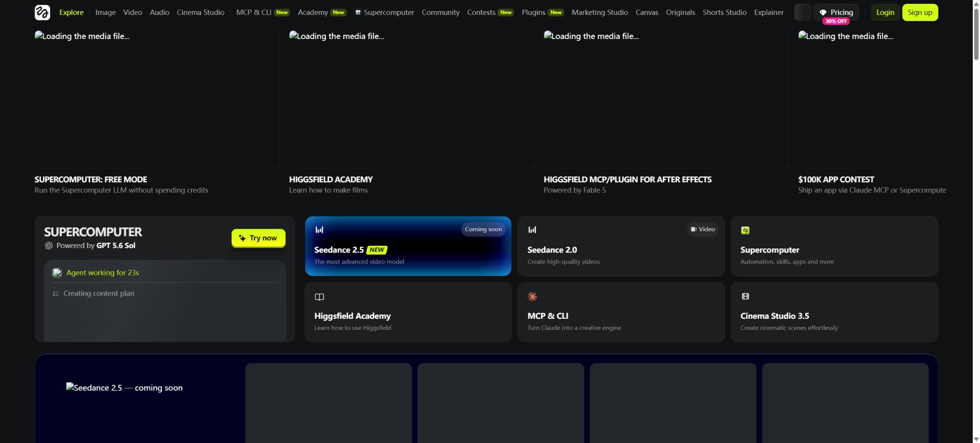This screenshot has height=443, width=980.
Task: Click the green icon on the Supercomputer card
Action: coord(745,230)
